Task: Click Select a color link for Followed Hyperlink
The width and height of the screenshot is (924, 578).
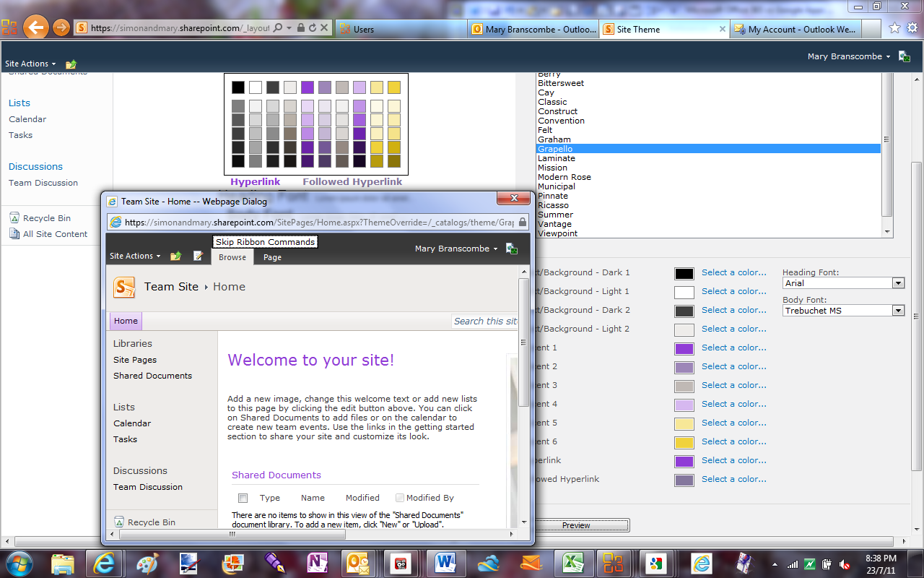Action: tap(734, 479)
